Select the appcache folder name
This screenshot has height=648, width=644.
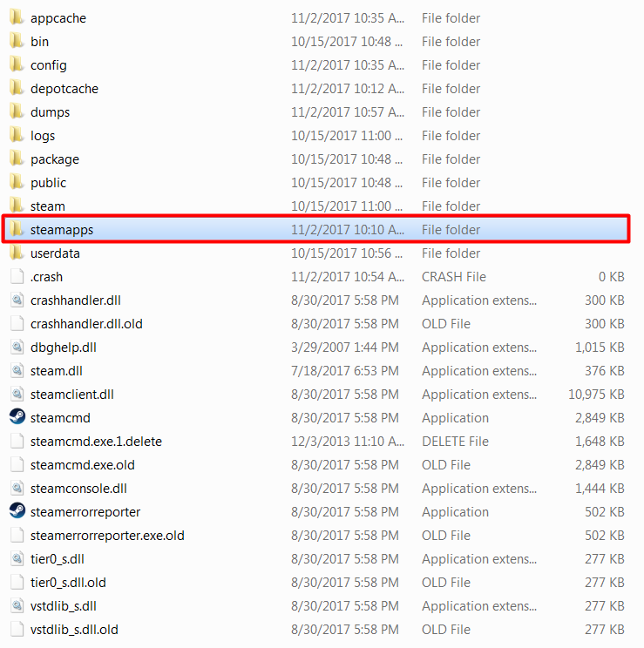[x=58, y=18]
